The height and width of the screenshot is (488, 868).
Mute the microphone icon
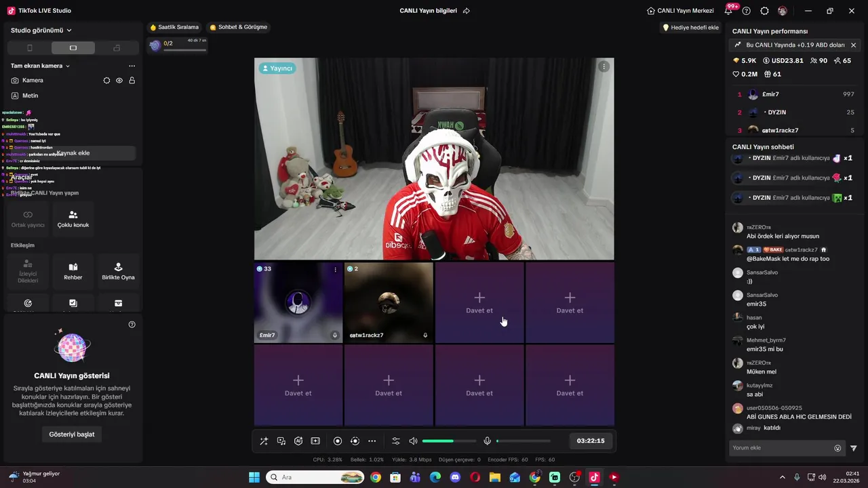(487, 441)
